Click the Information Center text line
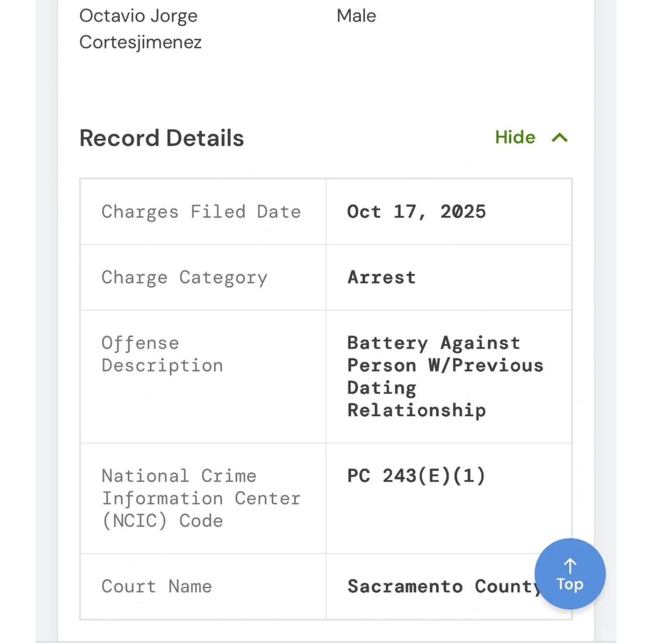The width and height of the screenshot is (652, 644). 201,498
